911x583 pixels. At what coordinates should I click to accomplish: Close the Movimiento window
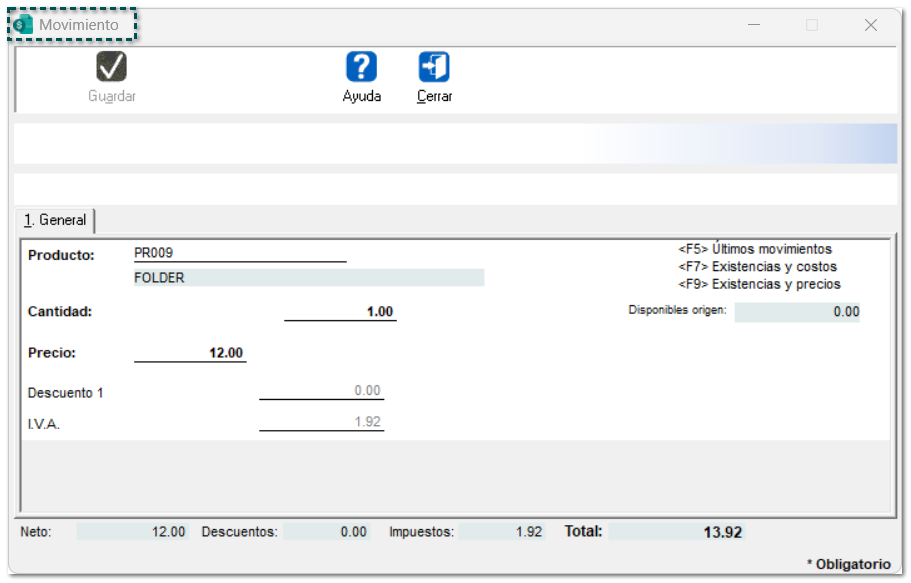point(870,25)
